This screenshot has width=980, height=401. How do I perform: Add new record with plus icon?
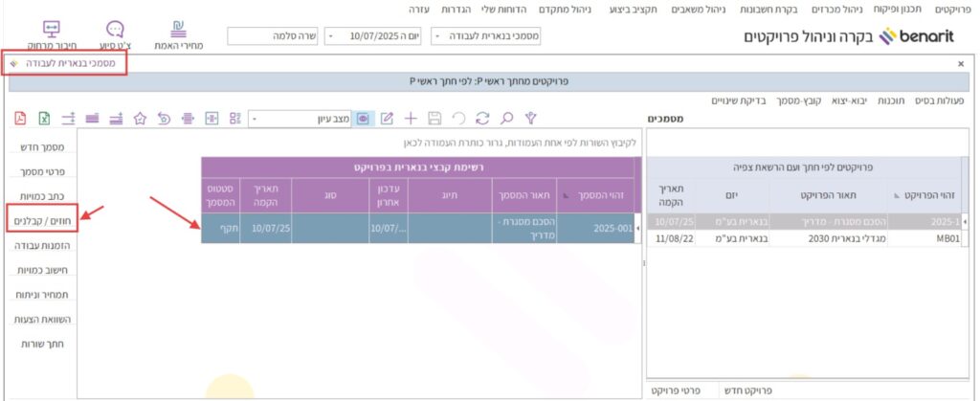tap(411, 119)
